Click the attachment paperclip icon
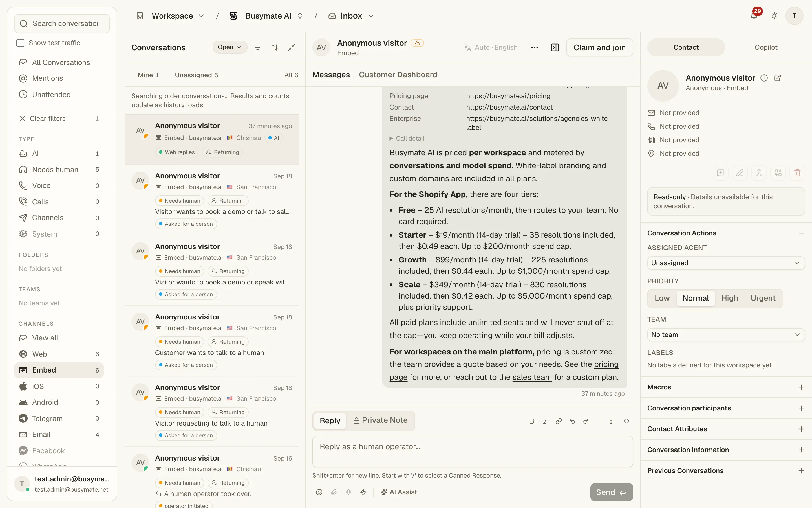 [334, 492]
